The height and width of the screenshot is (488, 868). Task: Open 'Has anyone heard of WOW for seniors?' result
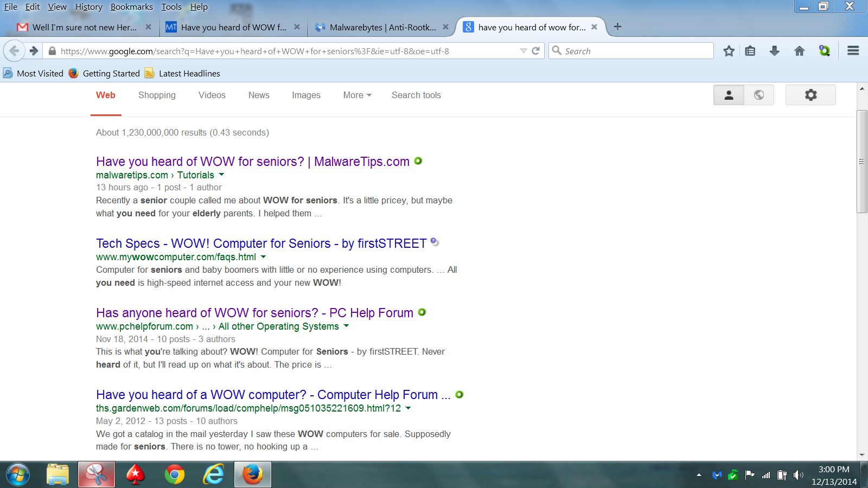pos(254,313)
